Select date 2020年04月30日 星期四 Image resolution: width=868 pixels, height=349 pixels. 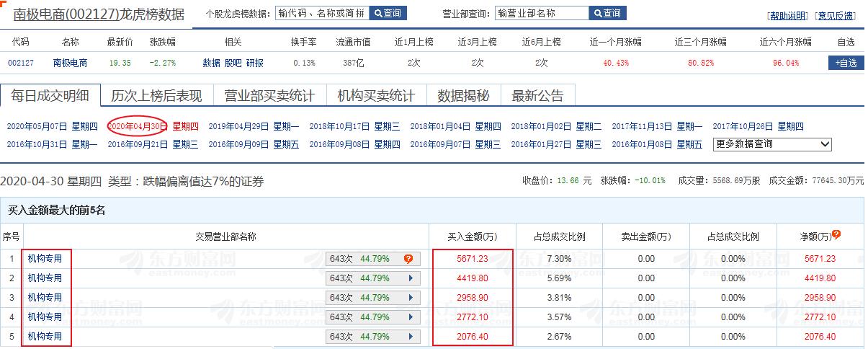click(x=153, y=126)
